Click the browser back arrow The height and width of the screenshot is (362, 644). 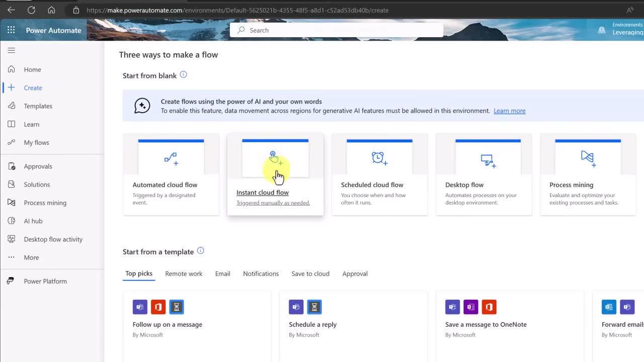pyautogui.click(x=11, y=10)
